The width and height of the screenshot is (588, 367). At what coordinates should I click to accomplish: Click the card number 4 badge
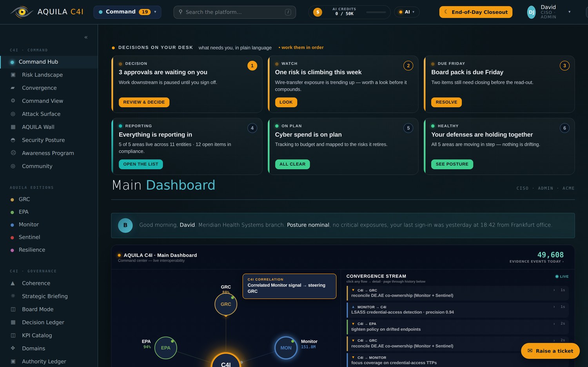252,128
